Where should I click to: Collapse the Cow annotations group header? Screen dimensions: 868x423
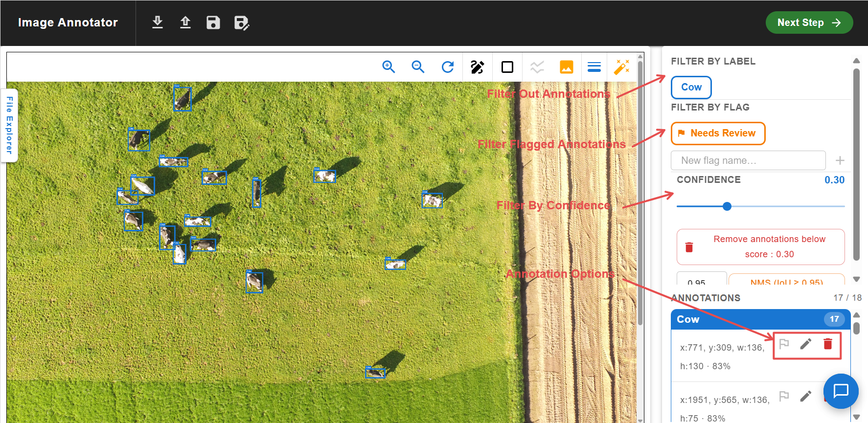point(761,319)
